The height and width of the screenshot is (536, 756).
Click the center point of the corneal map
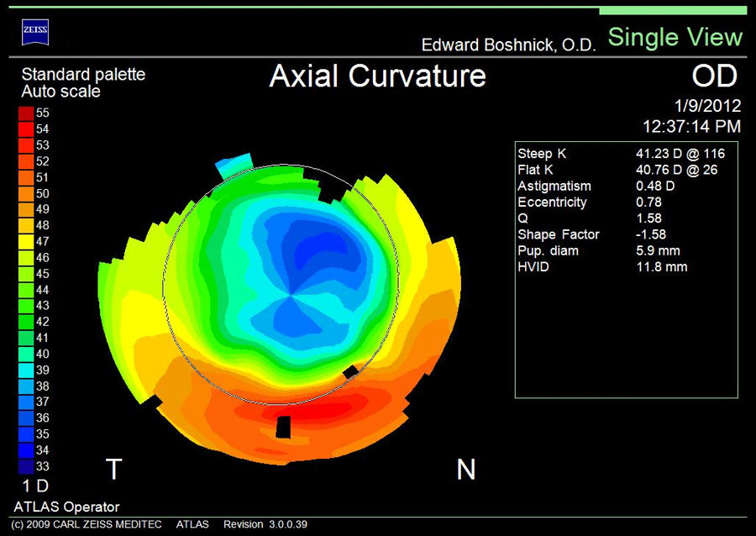(291, 295)
